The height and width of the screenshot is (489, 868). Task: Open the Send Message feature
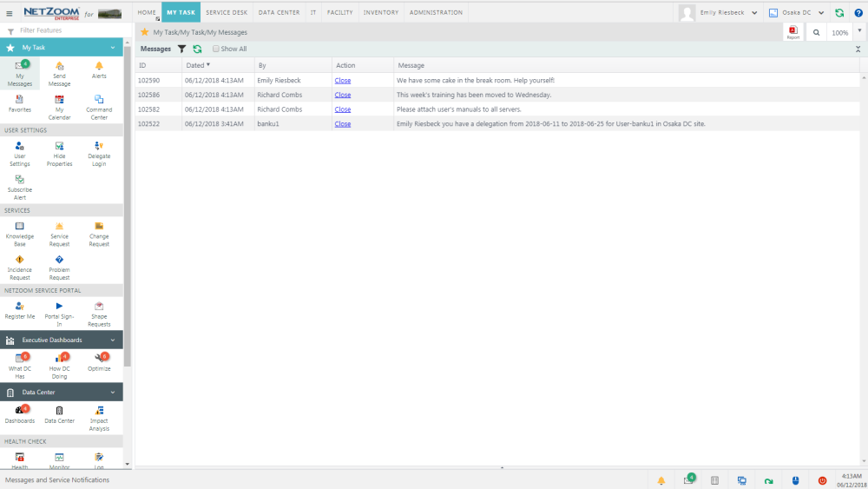(59, 74)
